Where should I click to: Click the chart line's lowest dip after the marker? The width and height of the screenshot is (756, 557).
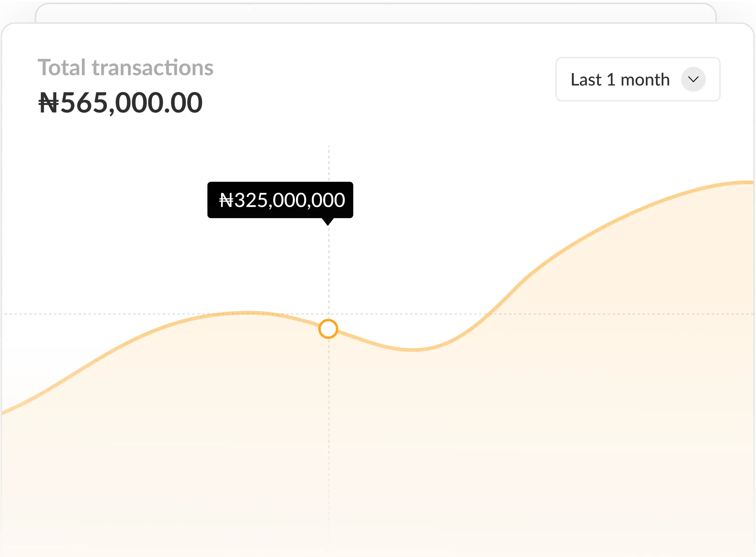413,349
